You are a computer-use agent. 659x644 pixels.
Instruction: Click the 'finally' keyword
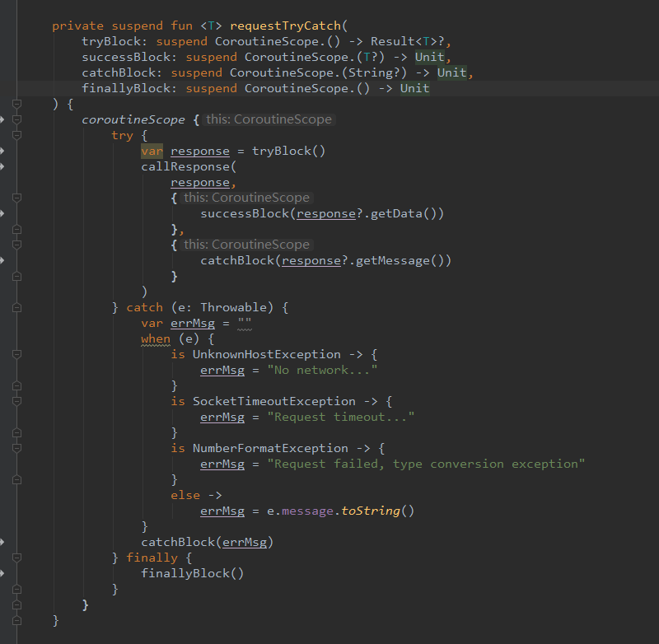(x=152, y=558)
